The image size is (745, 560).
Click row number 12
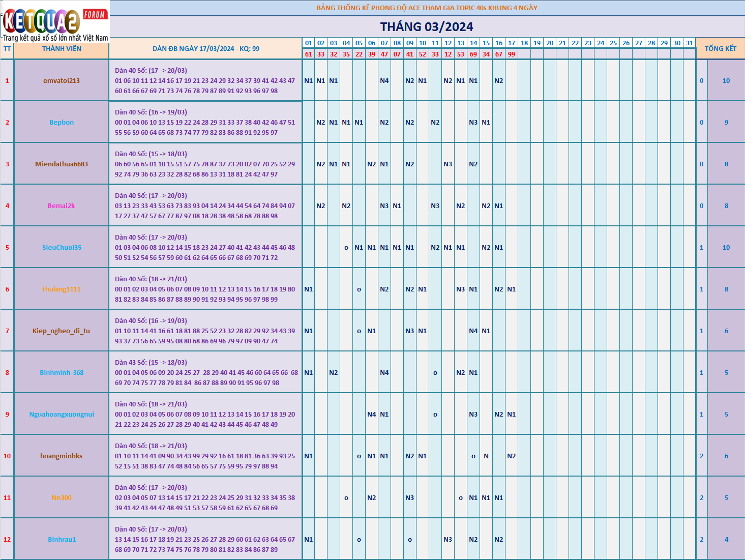pyautogui.click(x=7, y=540)
